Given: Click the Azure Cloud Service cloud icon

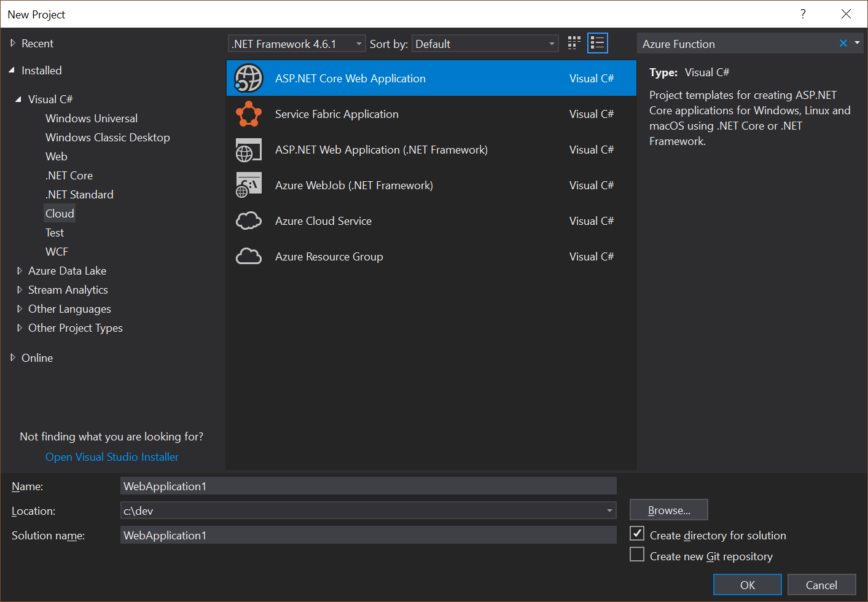Looking at the screenshot, I should coord(249,221).
